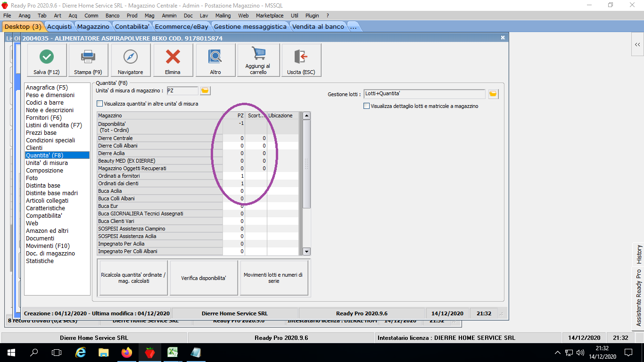Open the Gestione messaggistica tab

point(250,26)
